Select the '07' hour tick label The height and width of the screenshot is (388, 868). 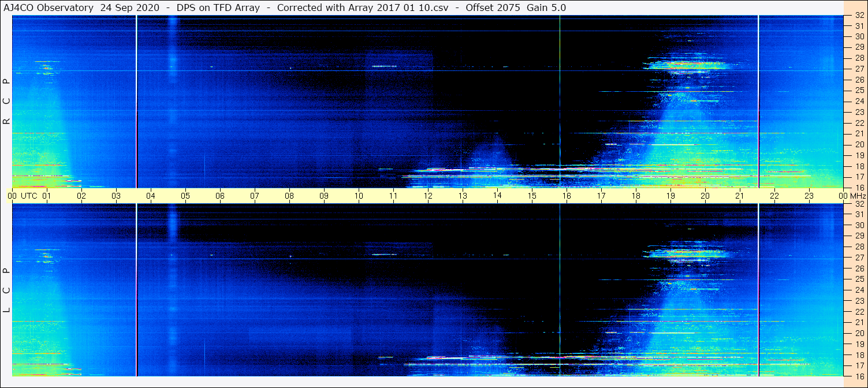(x=255, y=196)
